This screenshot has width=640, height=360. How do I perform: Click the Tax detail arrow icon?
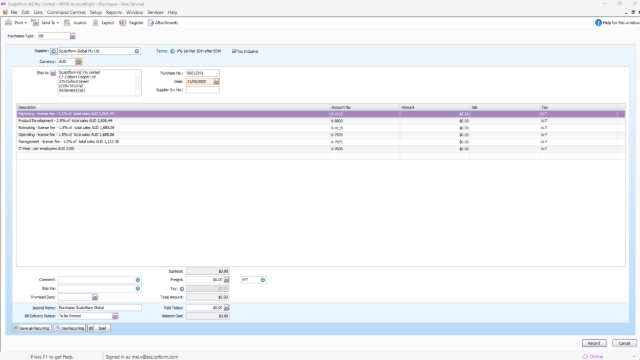[182, 289]
